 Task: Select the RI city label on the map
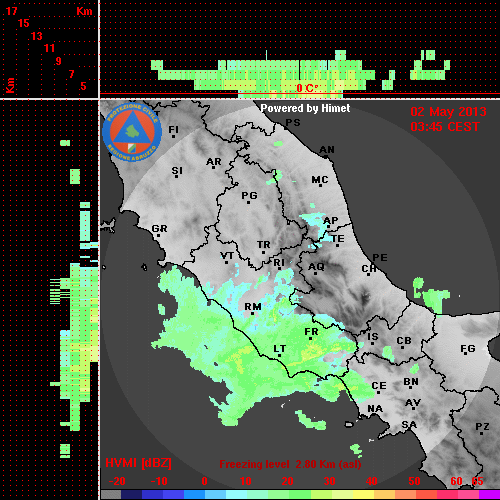tap(279, 263)
